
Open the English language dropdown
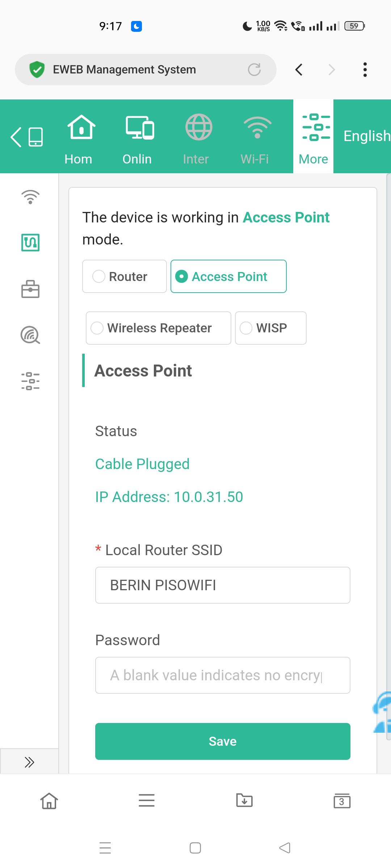tap(366, 136)
